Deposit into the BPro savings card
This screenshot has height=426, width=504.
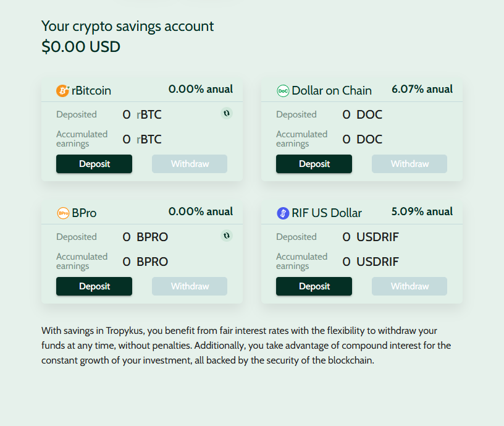pos(94,286)
